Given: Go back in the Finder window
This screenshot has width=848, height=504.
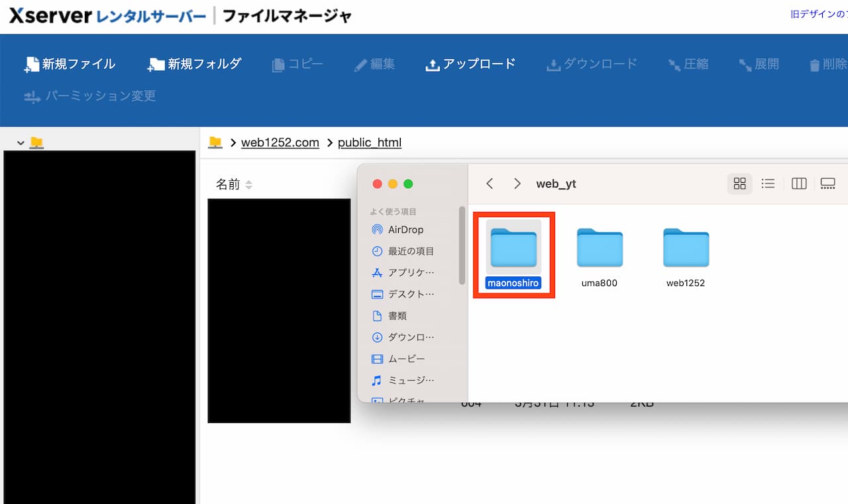Looking at the screenshot, I should pos(490,183).
